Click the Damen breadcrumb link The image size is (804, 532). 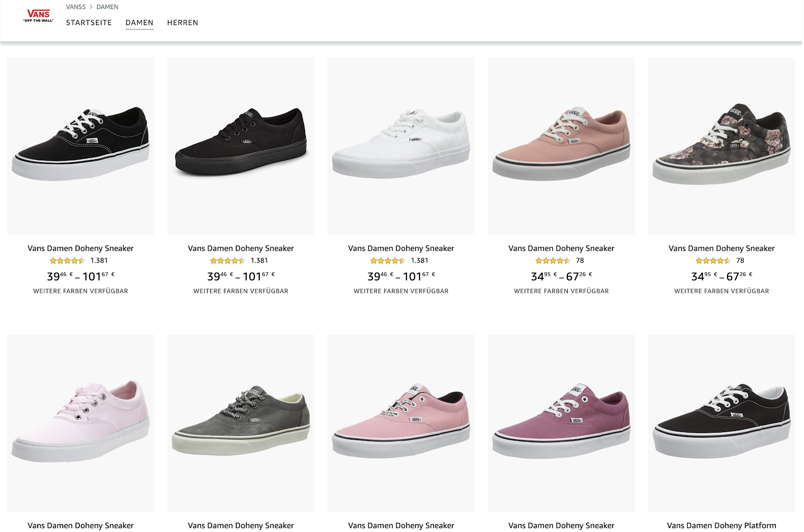coord(107,7)
